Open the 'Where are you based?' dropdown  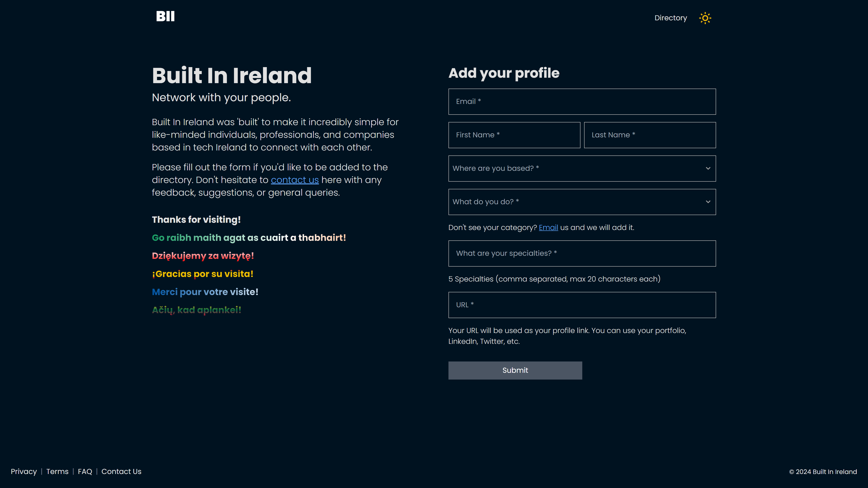tap(582, 168)
